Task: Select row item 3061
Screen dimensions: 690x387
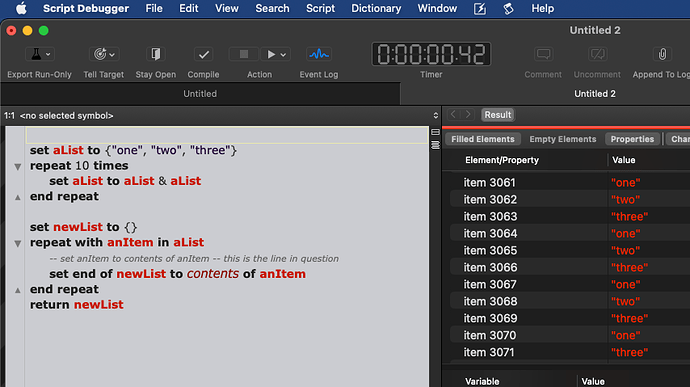Action: [x=570, y=182]
